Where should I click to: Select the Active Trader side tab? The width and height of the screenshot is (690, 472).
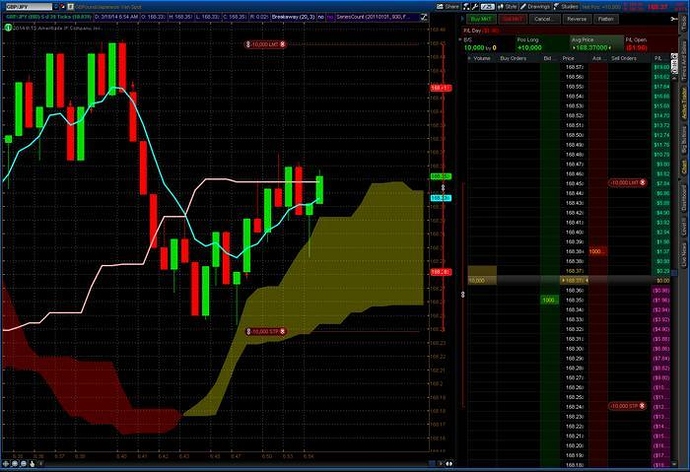(684, 103)
